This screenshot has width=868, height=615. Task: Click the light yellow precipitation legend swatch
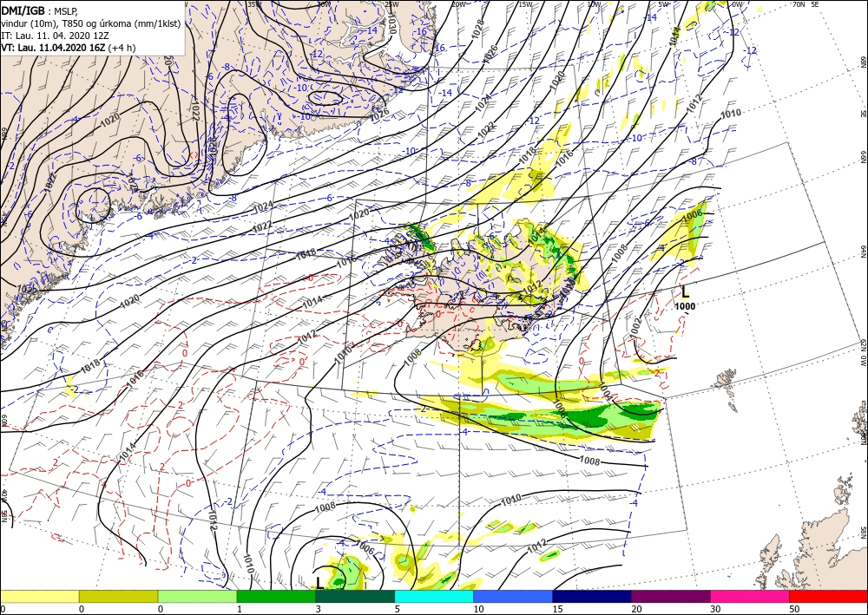point(39,596)
